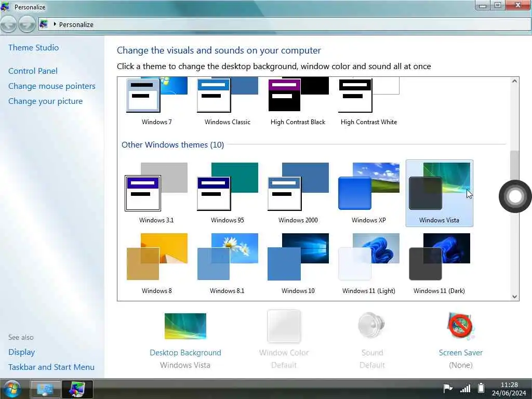This screenshot has height=399, width=532.
Task: Open the Desktop Background image icon
Action: (x=185, y=326)
